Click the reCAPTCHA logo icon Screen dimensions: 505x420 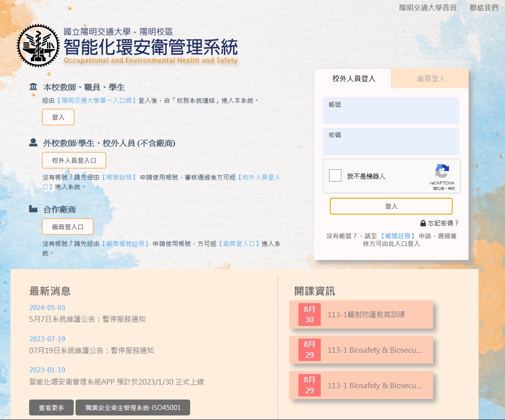442,171
